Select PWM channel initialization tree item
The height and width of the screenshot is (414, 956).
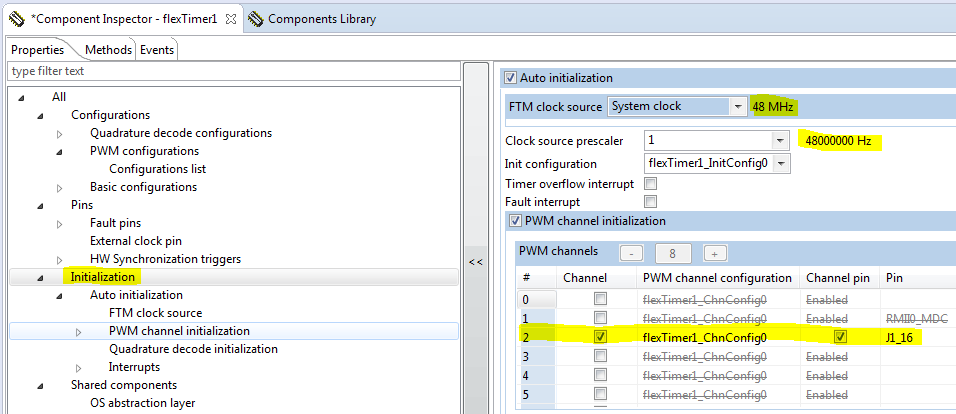[179, 331]
